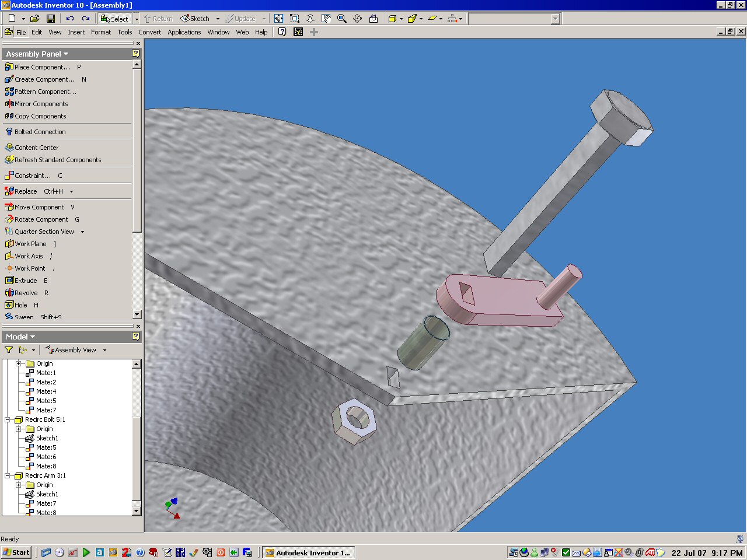Activate the Rotate view tool
This screenshot has width=747, height=560.
(x=358, y=19)
